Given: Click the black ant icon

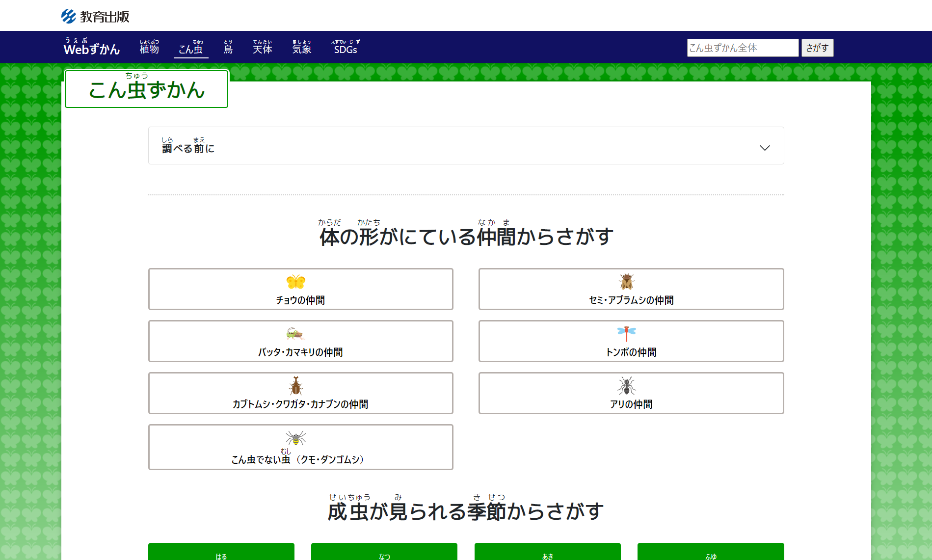Looking at the screenshot, I should coord(627,386).
